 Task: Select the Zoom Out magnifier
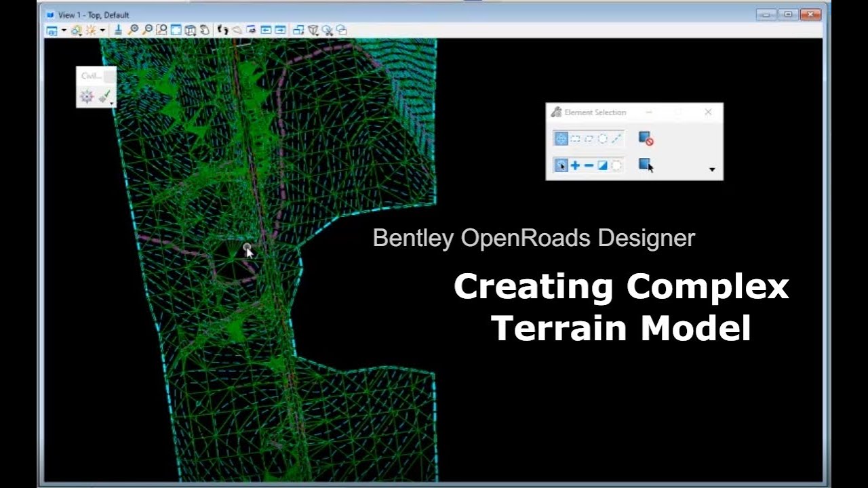pos(147,30)
